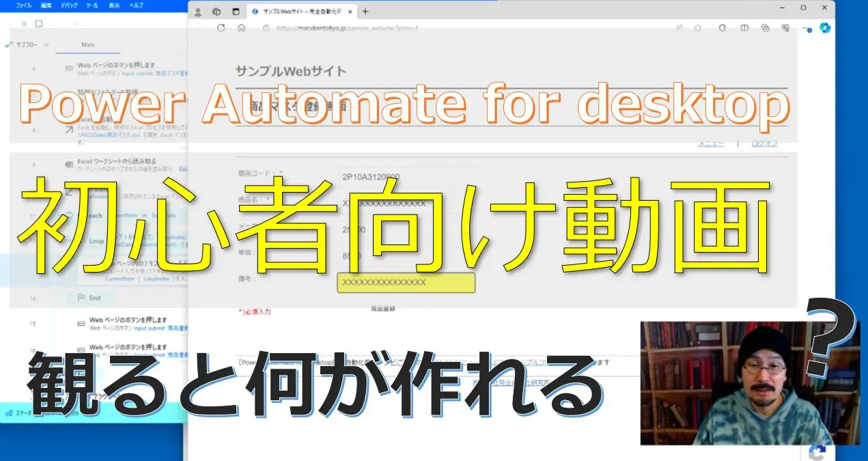The height and width of the screenshot is (461, 868).
Task: Add this page to favorites star
Action: click(x=698, y=28)
